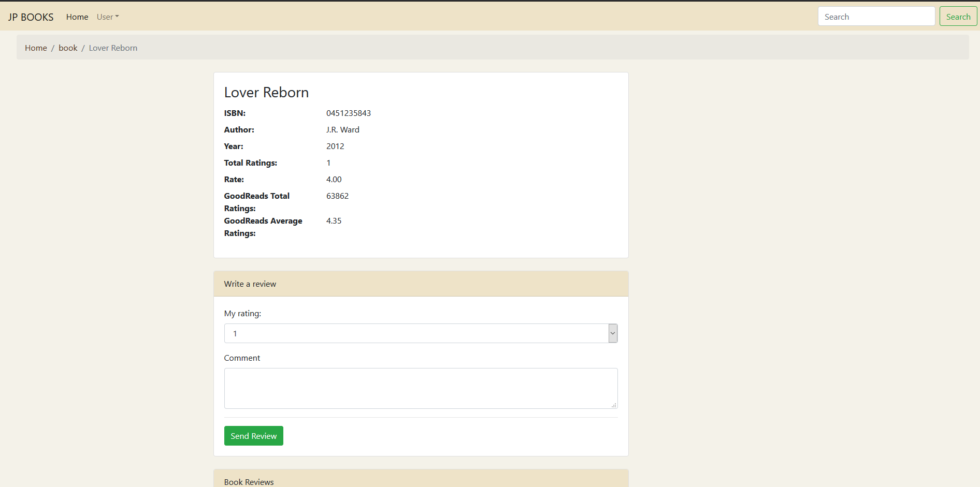
Task: Select the ISBN value 0451235843
Action: point(349,113)
